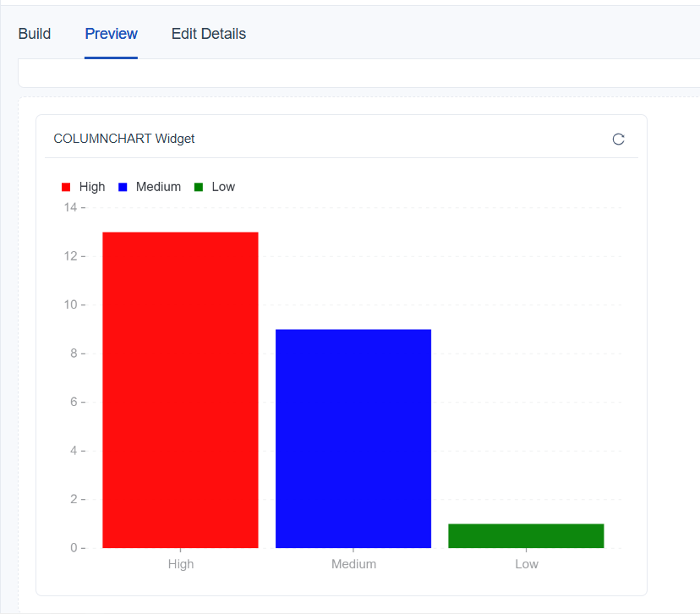Click the Low label on the x-axis
The width and height of the screenshot is (700, 614).
(526, 564)
